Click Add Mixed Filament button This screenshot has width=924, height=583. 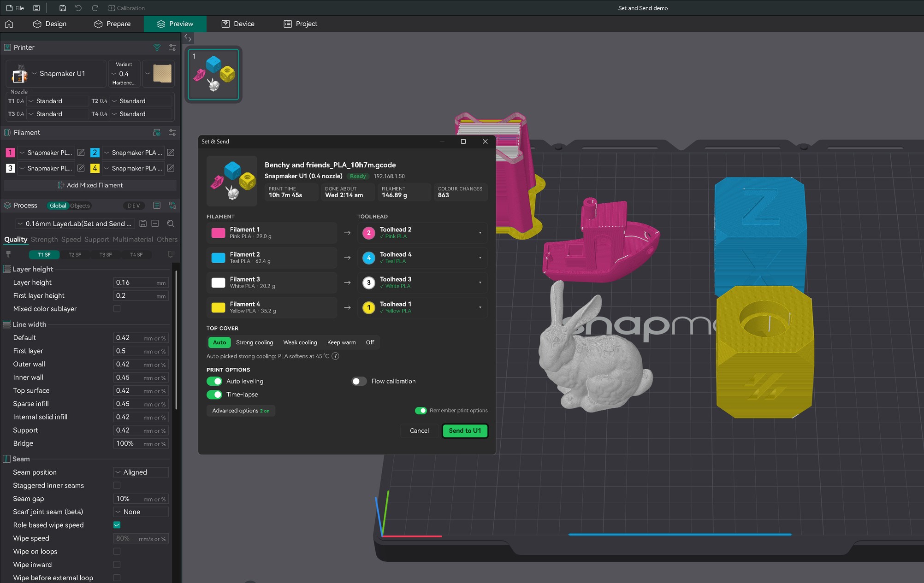(90, 185)
